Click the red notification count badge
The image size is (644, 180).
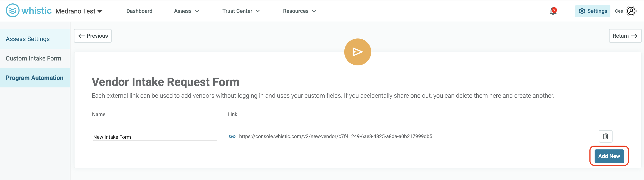point(554,10)
